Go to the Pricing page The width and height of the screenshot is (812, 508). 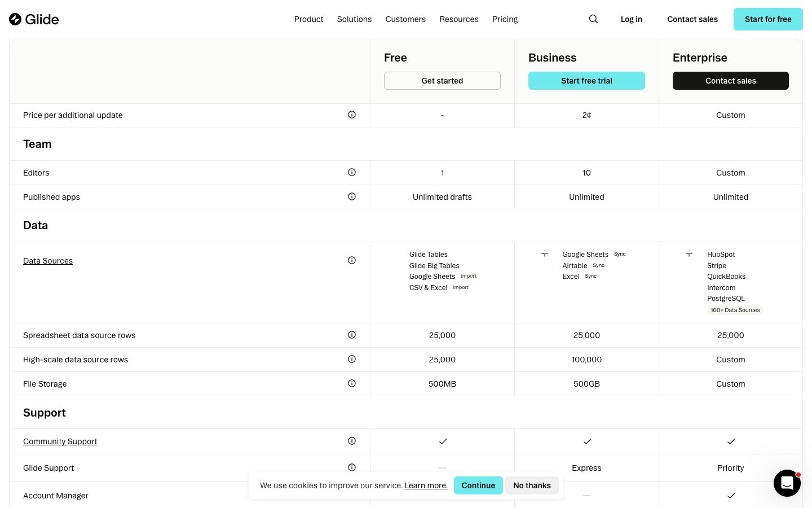click(505, 19)
